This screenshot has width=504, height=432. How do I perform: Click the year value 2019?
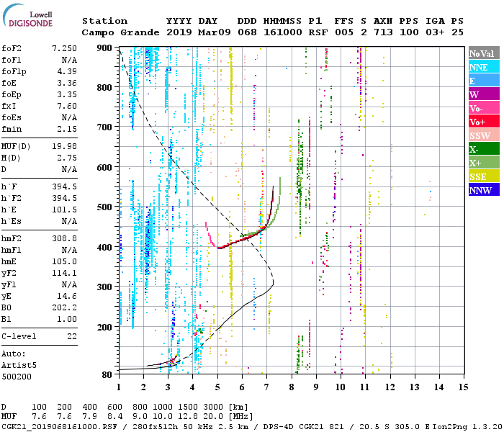click(179, 32)
